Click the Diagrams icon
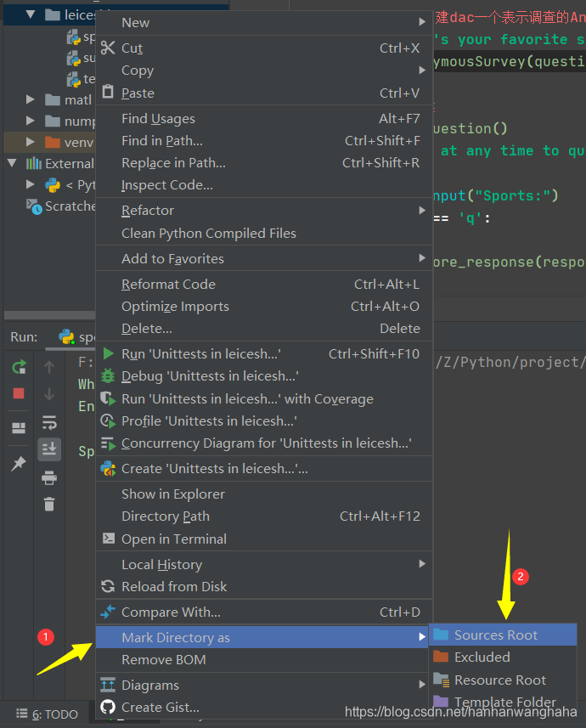The width and height of the screenshot is (586, 728). tap(108, 685)
